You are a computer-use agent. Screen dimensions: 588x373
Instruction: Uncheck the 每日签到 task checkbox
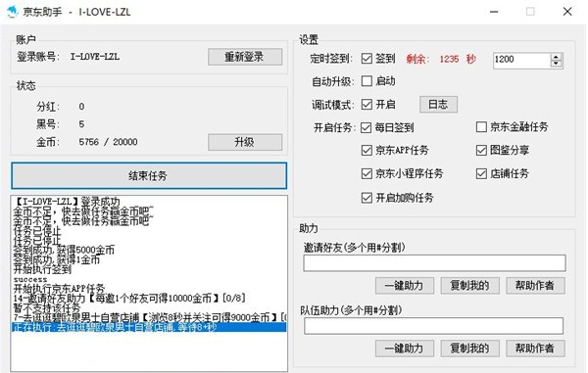(x=366, y=127)
